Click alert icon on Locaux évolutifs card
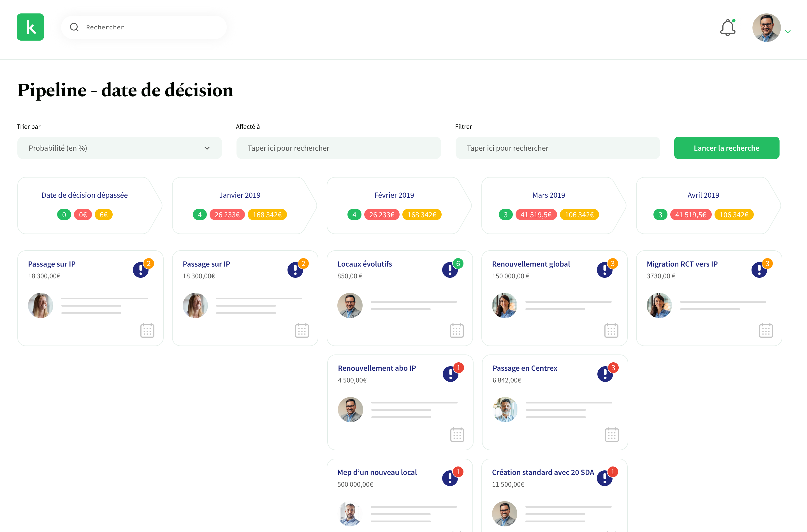 450,270
